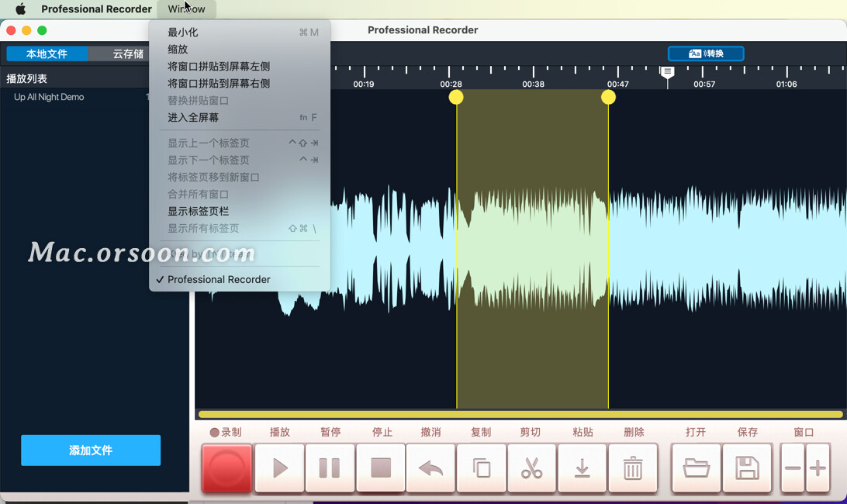Image resolution: width=847 pixels, height=504 pixels.
Task: Pause playback with the pause icon
Action: click(330, 468)
